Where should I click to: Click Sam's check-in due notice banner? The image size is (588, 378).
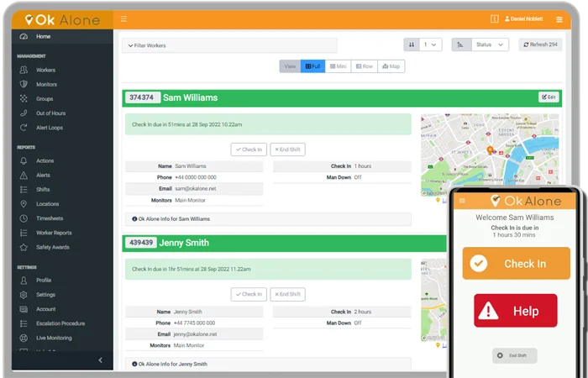click(268, 124)
